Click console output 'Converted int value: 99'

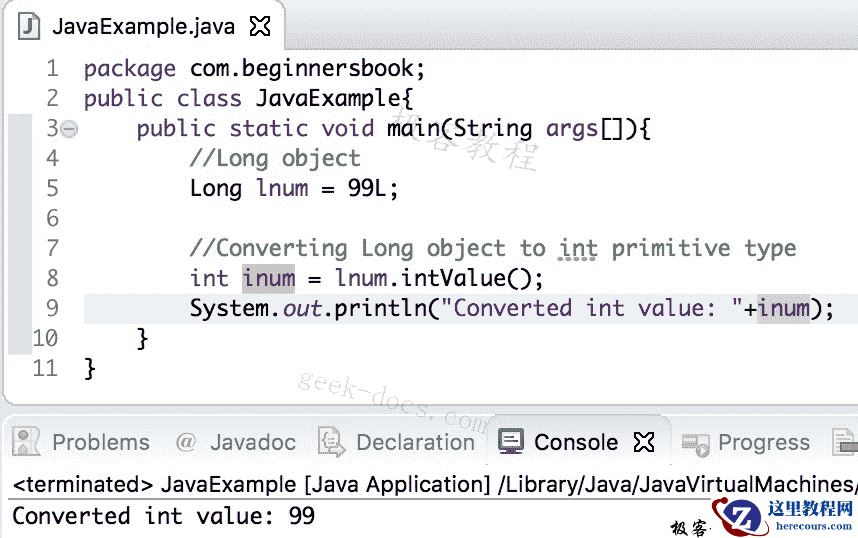click(x=164, y=516)
